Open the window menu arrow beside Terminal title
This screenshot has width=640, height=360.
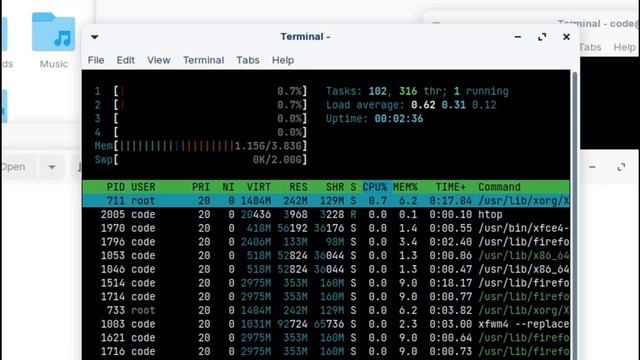[94, 37]
